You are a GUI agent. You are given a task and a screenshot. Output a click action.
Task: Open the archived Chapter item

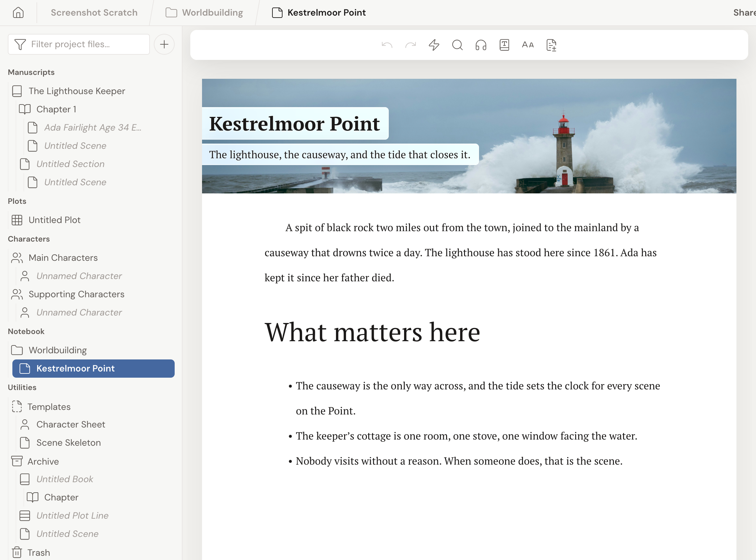[61, 497]
